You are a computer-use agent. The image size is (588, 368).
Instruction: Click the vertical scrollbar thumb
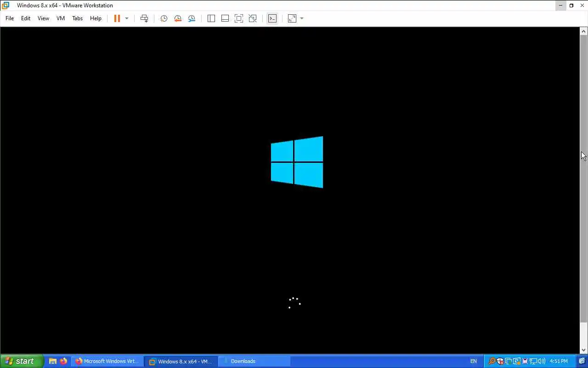583,179
